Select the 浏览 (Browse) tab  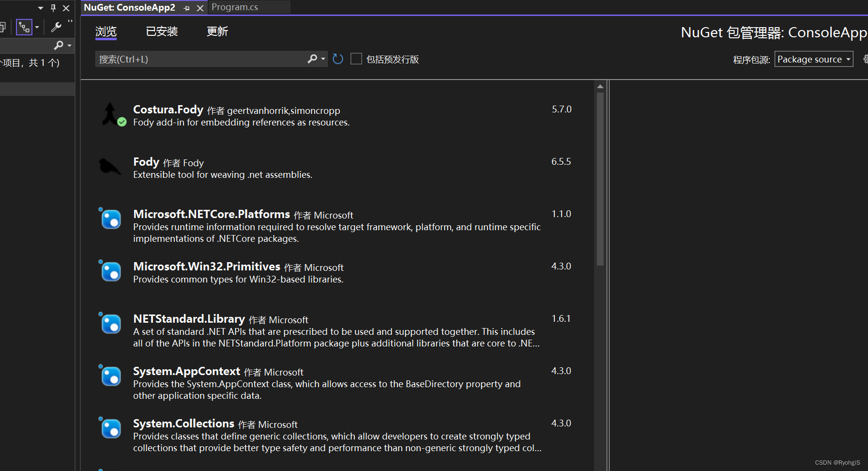point(106,31)
